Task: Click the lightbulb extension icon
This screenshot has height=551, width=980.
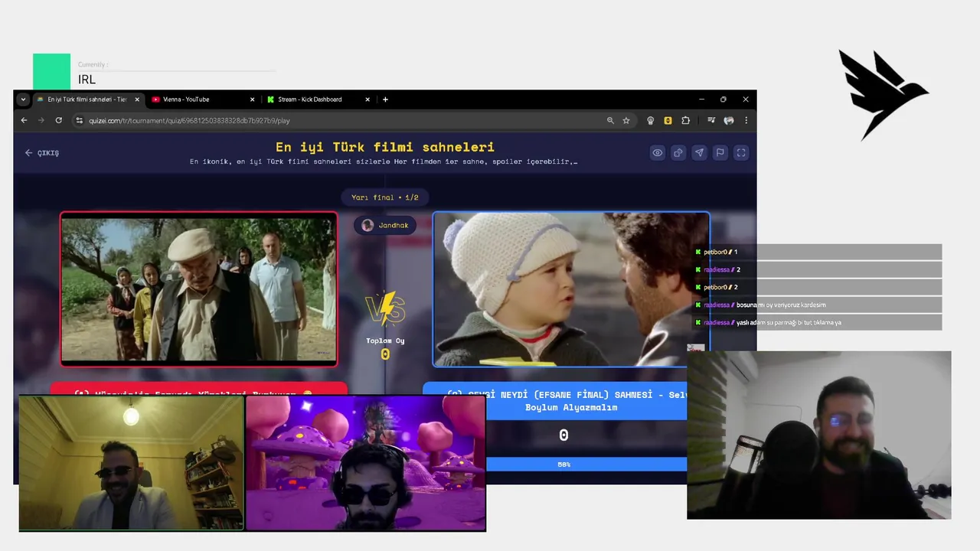Action: (x=651, y=120)
